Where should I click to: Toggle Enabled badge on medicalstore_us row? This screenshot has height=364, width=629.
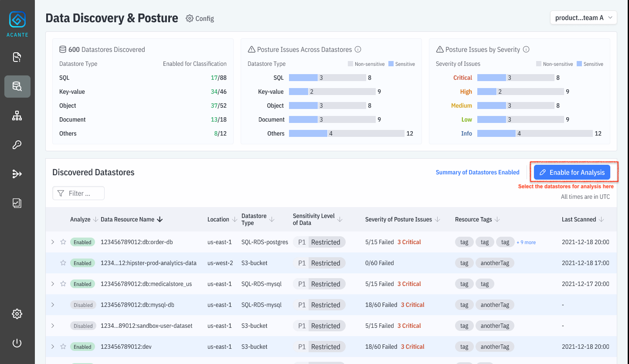pyautogui.click(x=82, y=284)
